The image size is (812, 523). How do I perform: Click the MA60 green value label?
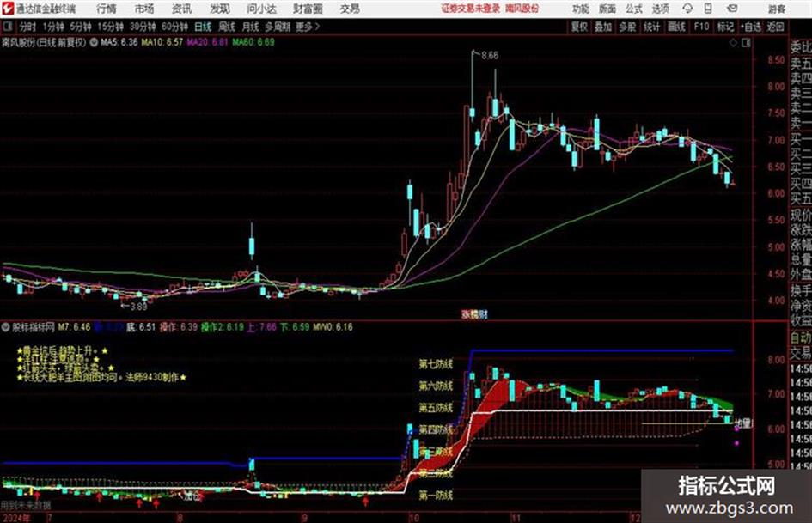click(x=253, y=42)
